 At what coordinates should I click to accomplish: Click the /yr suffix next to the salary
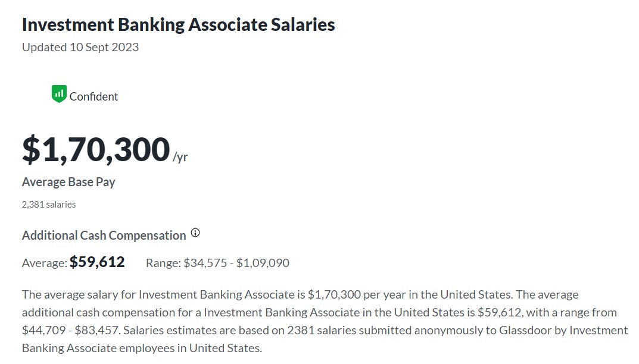coord(180,157)
